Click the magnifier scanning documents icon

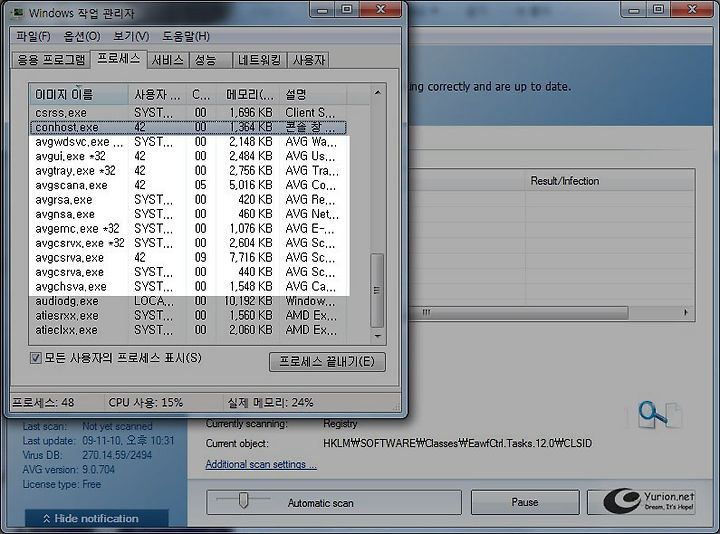coord(659,414)
